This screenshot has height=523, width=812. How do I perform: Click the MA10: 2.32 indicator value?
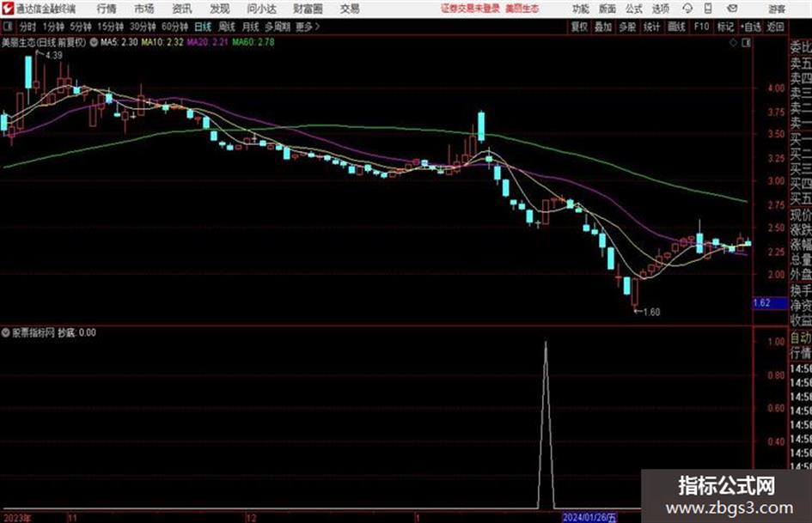(162, 42)
